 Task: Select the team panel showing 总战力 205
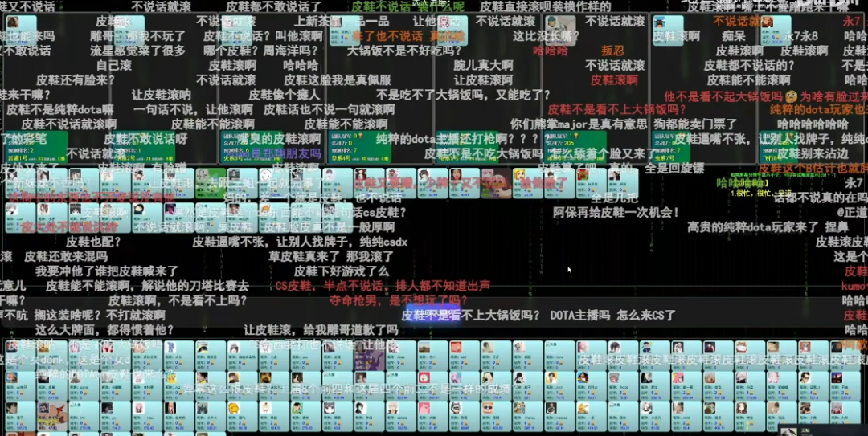coord(575,147)
